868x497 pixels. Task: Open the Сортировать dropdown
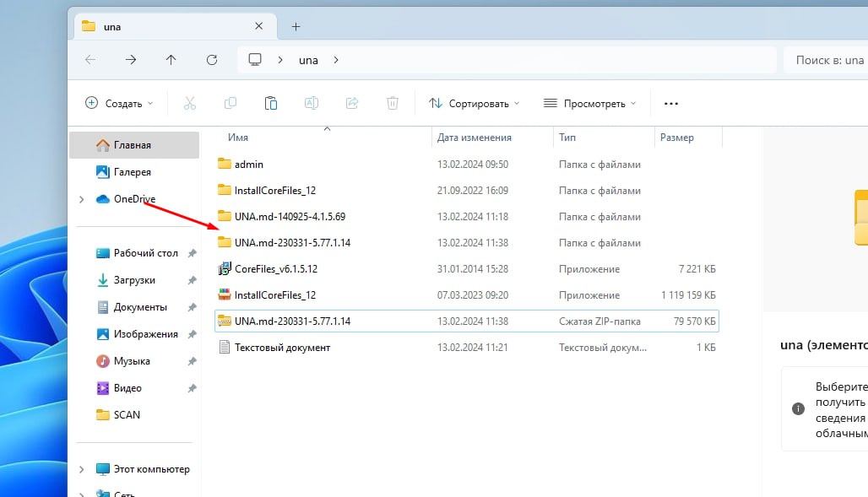pyautogui.click(x=475, y=104)
